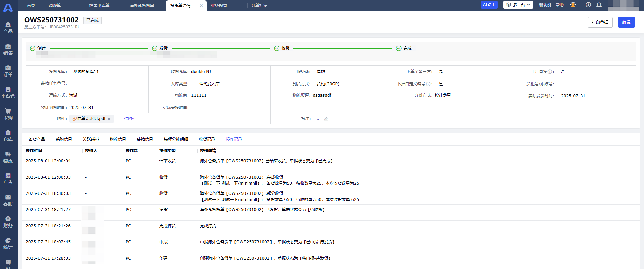Open the 产品 sidebar icon
Viewport: 644px width, 269px height.
pos(8,28)
